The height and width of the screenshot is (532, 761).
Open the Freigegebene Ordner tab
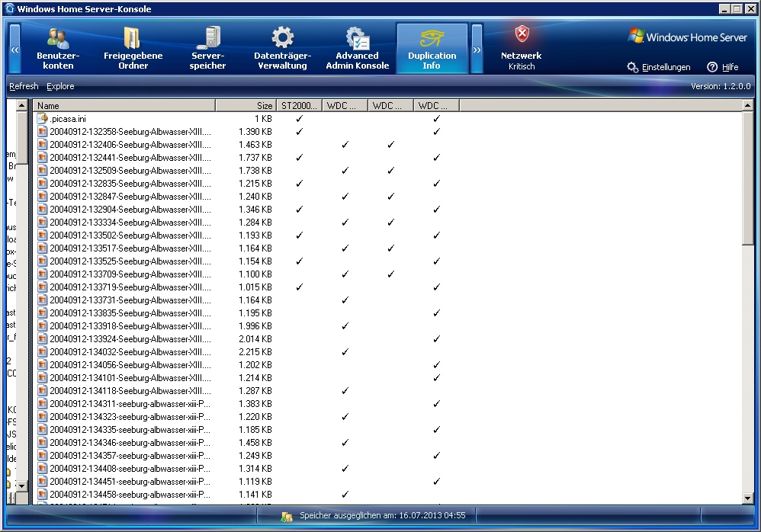tap(133, 49)
